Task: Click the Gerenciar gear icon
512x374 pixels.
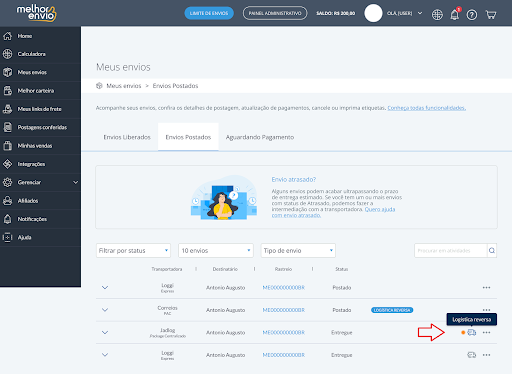Action: click(x=7, y=182)
